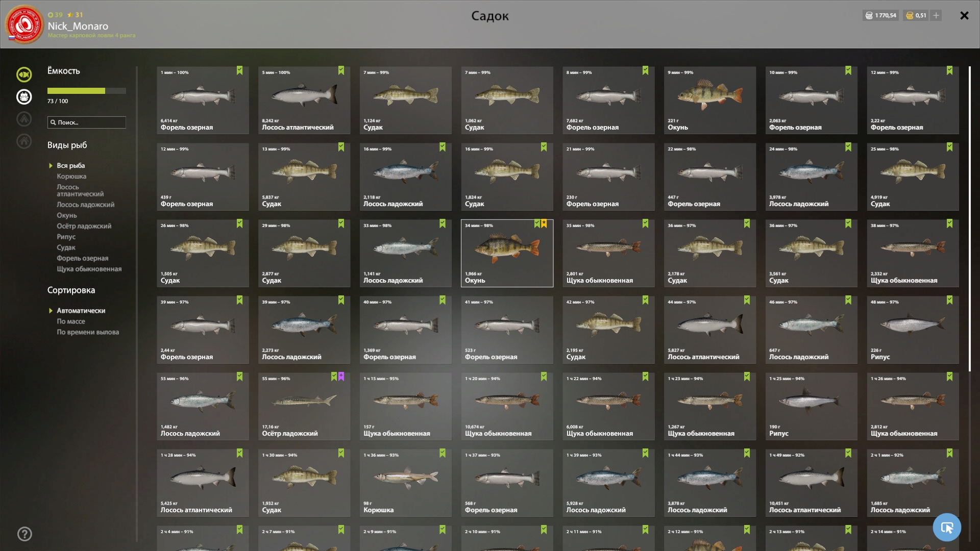980x551 pixels.
Task: Sort По времени вылова
Action: pyautogui.click(x=88, y=332)
